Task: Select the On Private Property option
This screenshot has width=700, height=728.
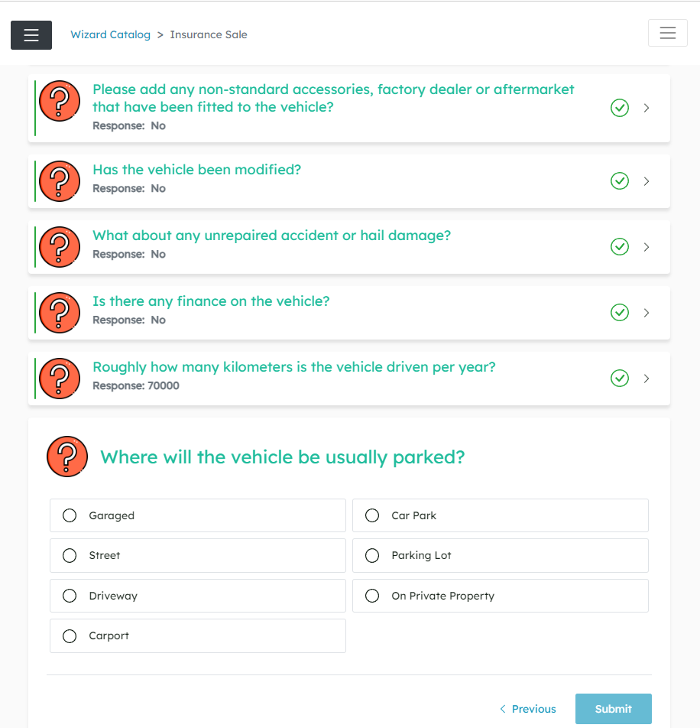Action: pyautogui.click(x=372, y=595)
